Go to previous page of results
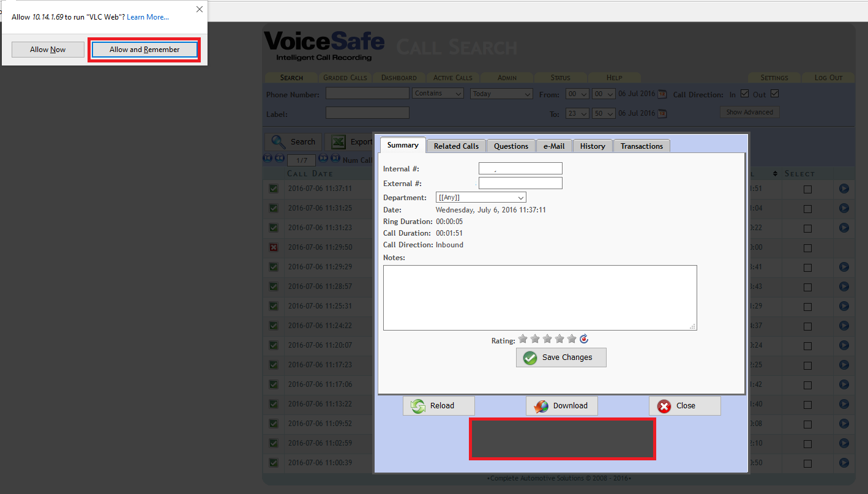 pos(279,158)
